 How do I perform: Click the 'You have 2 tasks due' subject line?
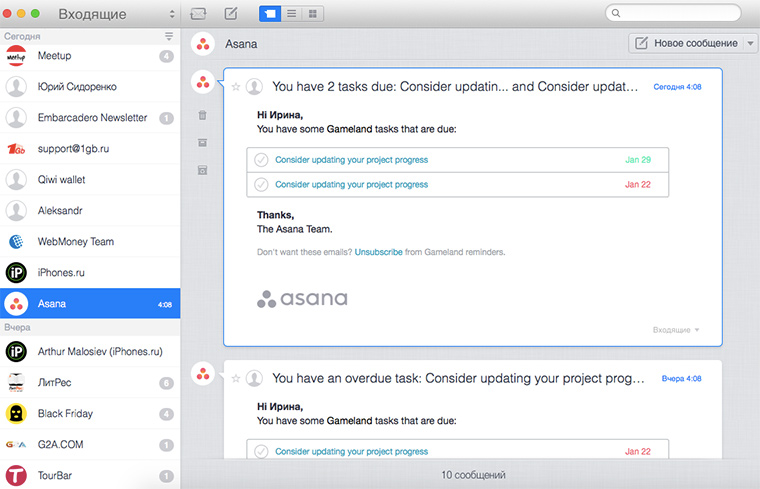point(455,87)
